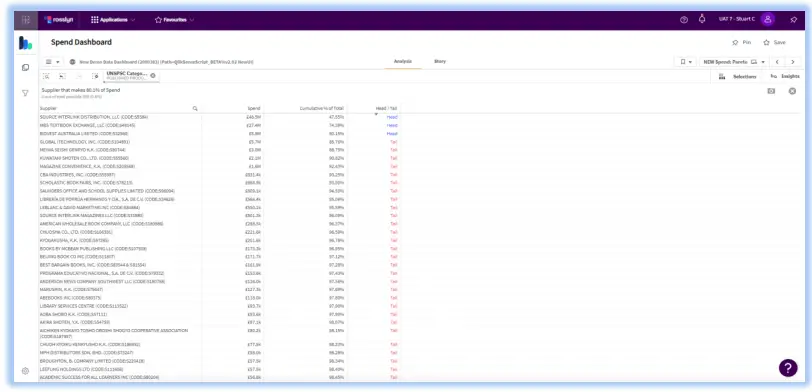The height and width of the screenshot is (392, 812).
Task: Click the user name UAT 7 - Stuart C
Action: 737,19
